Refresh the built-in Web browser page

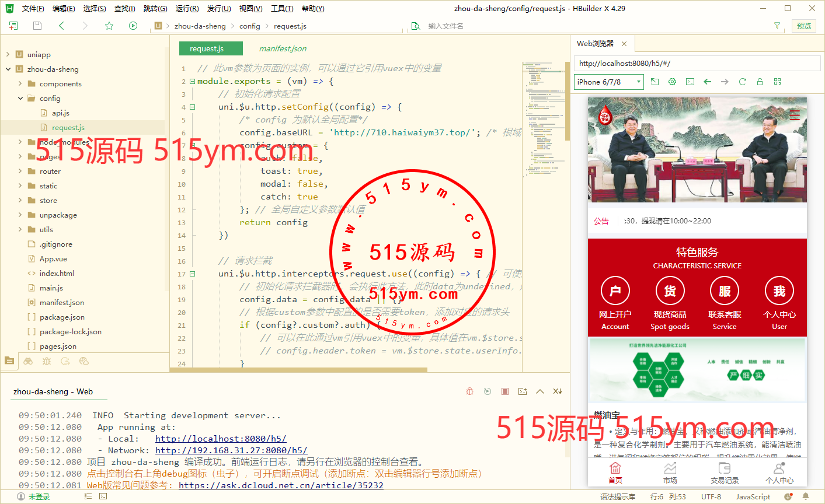point(743,82)
